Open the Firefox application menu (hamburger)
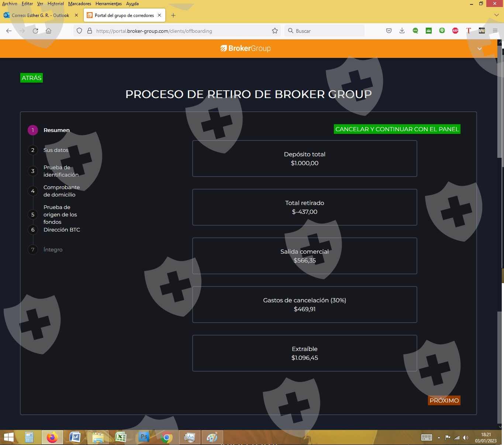 click(x=495, y=31)
